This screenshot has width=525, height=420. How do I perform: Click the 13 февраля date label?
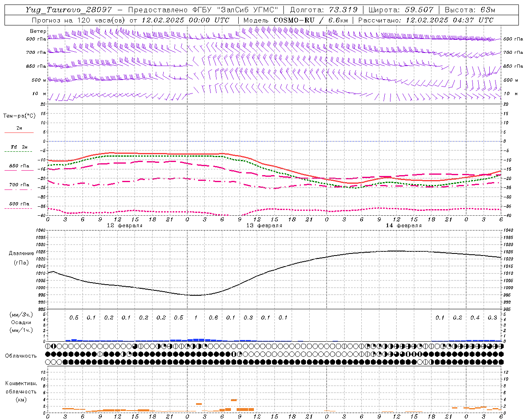[x=264, y=226]
